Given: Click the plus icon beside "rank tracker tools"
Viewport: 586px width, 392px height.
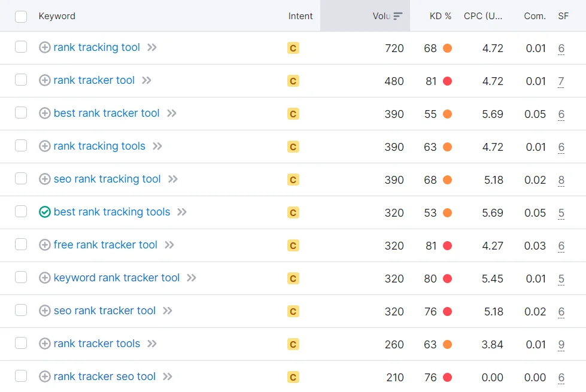Looking at the screenshot, I should [x=44, y=344].
